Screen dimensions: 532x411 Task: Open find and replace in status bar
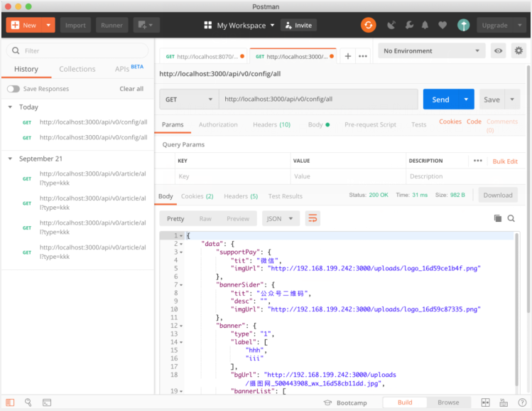pos(28,402)
